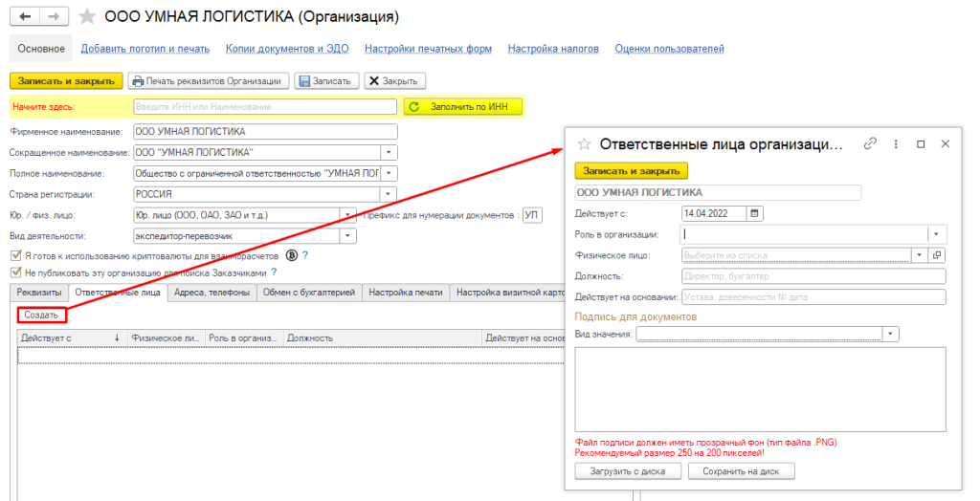Viewport: 980px width, 501px height.
Task: Open Оценки пользователей link
Action: click(669, 49)
